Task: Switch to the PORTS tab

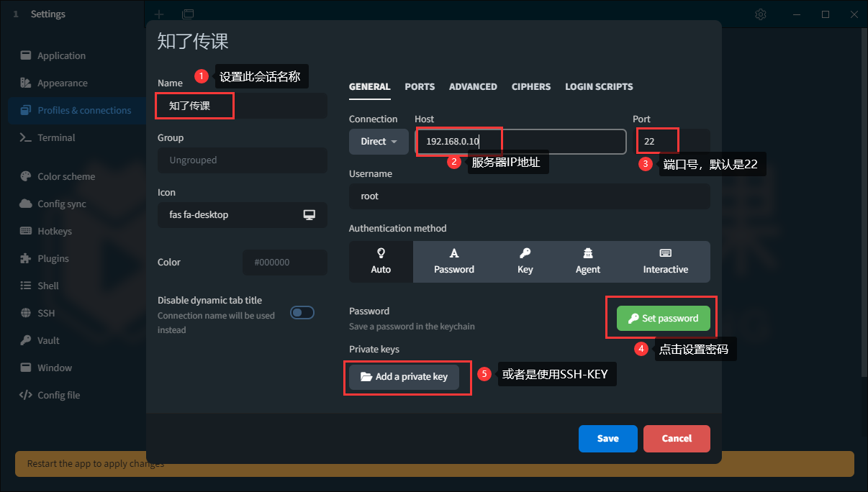Action: 420,86
